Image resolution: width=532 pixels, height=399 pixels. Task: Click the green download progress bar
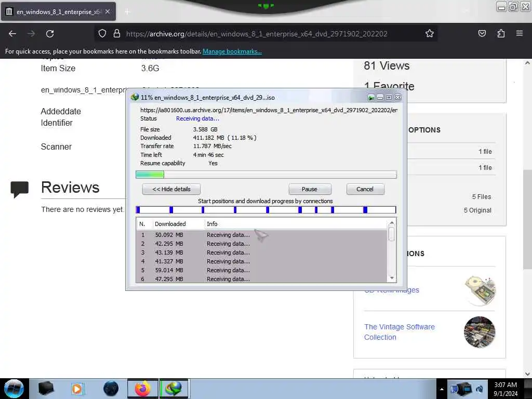(x=266, y=175)
